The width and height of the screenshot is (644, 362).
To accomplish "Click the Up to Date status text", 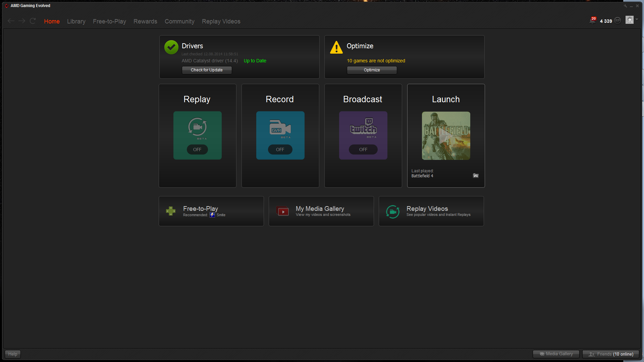I will (255, 61).
